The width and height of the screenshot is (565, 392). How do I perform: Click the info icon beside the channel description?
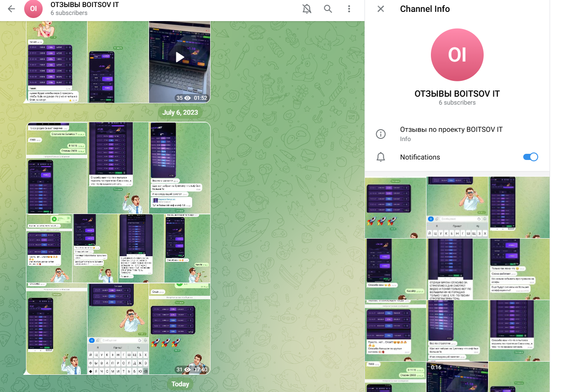[x=381, y=134]
